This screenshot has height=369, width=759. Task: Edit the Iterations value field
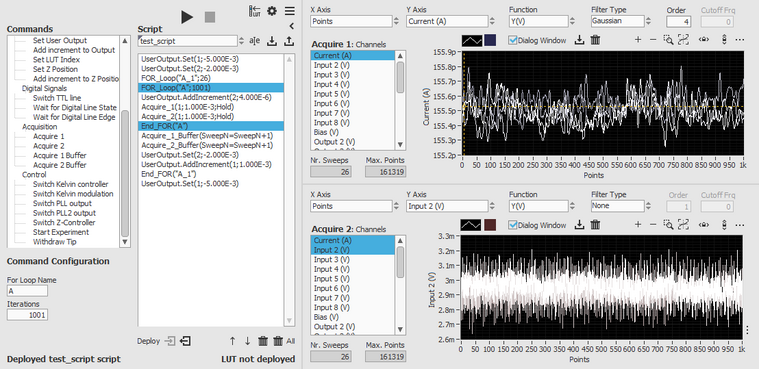(x=27, y=315)
